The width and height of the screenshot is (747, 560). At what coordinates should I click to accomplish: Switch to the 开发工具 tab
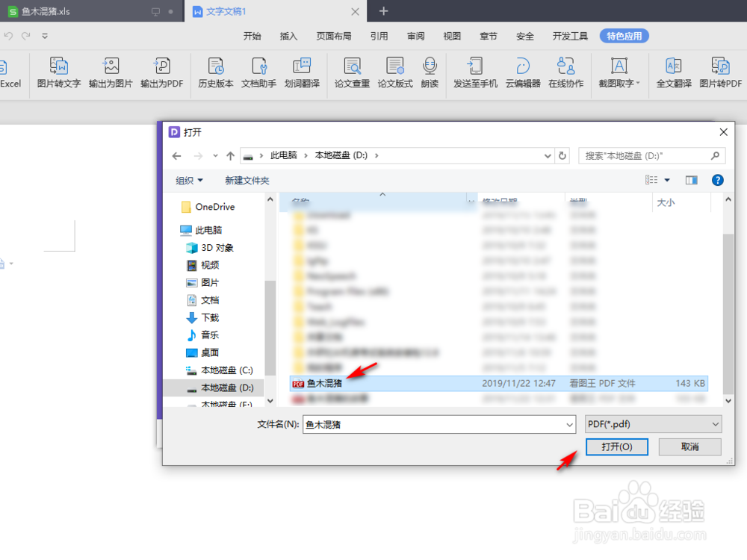570,36
